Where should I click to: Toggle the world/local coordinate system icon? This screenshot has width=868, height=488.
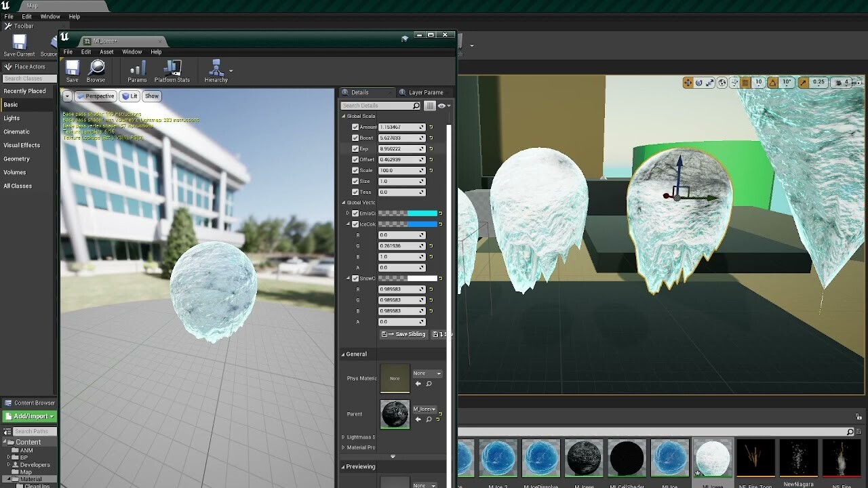pyautogui.click(x=722, y=83)
